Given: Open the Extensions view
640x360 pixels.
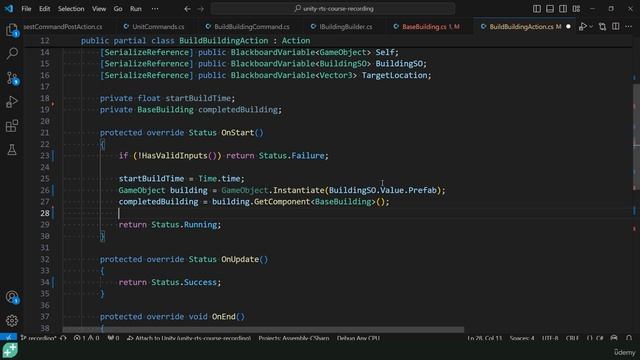Looking at the screenshot, I should (12, 126).
